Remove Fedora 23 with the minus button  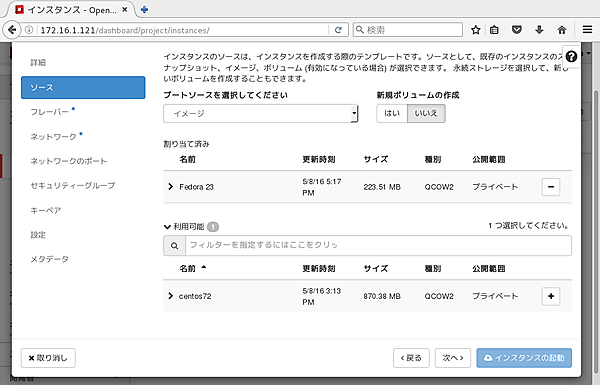tap(551, 187)
